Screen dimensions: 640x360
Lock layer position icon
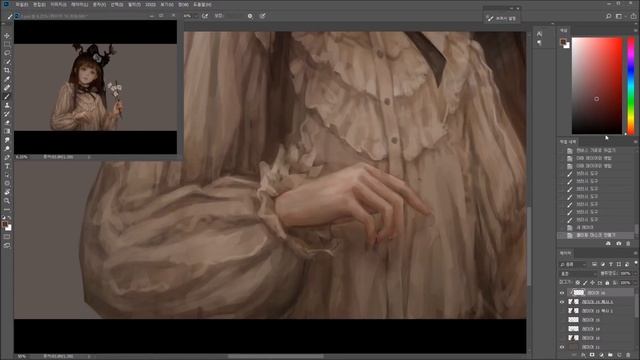[x=592, y=282]
